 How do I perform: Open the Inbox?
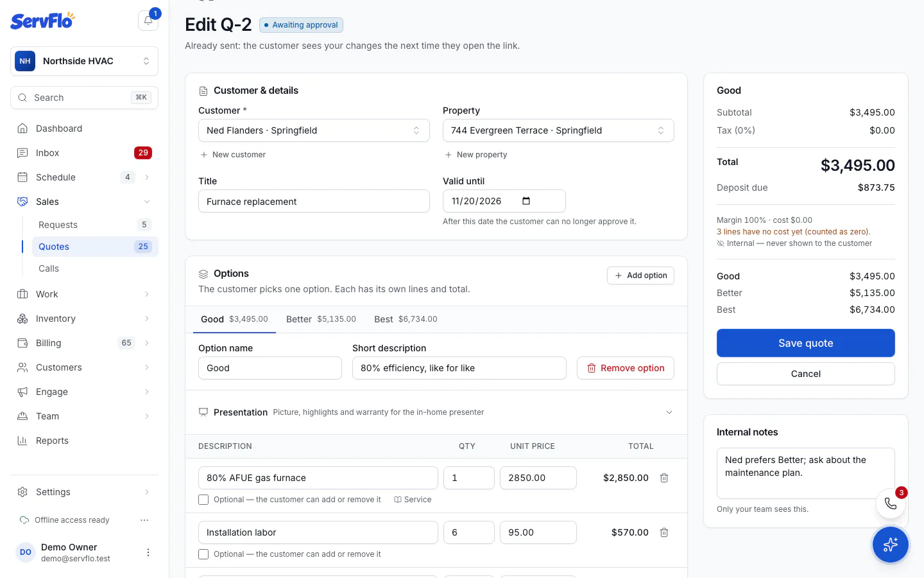tap(84, 153)
